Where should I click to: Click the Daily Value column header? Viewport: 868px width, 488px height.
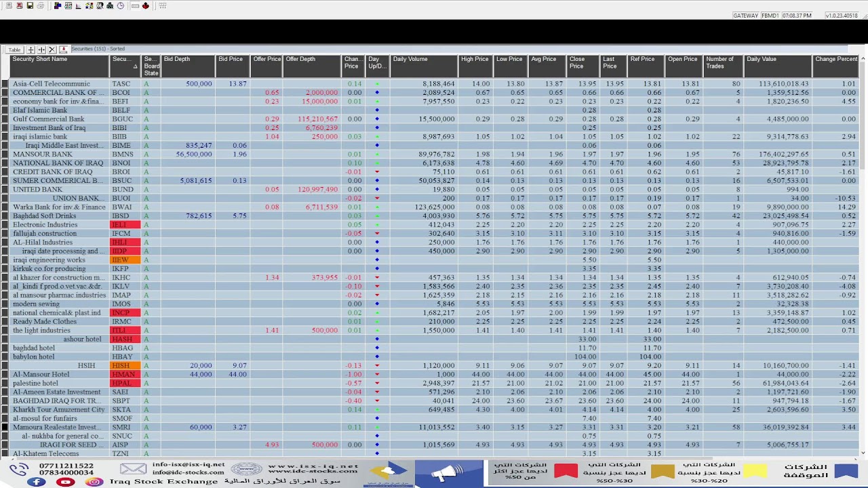coord(778,66)
